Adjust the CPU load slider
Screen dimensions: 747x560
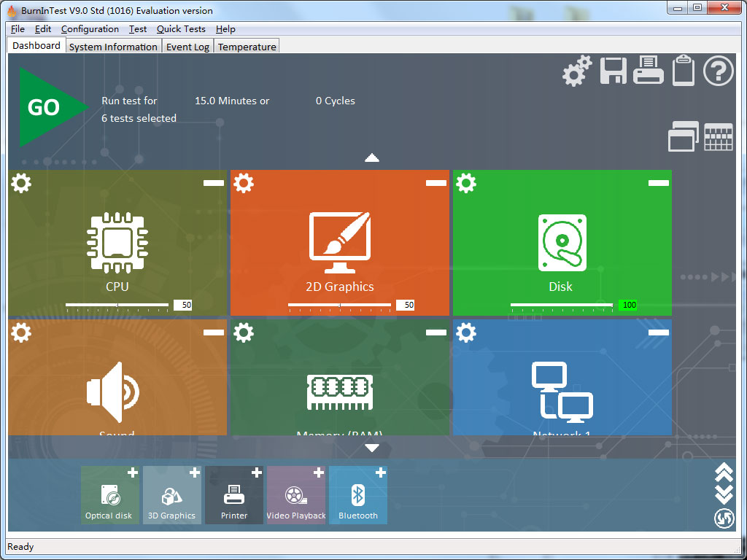(117, 305)
